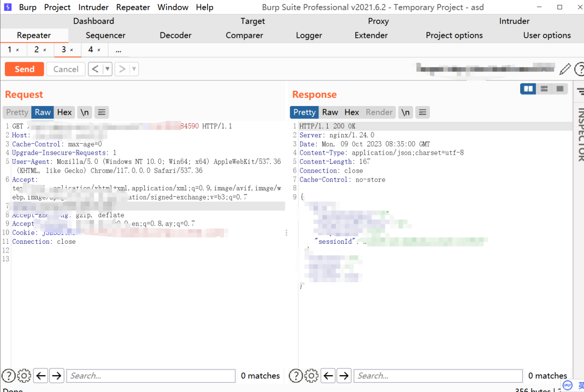Viewport: 584px width, 392px height.
Task: Open the Burp menu
Action: [28, 7]
